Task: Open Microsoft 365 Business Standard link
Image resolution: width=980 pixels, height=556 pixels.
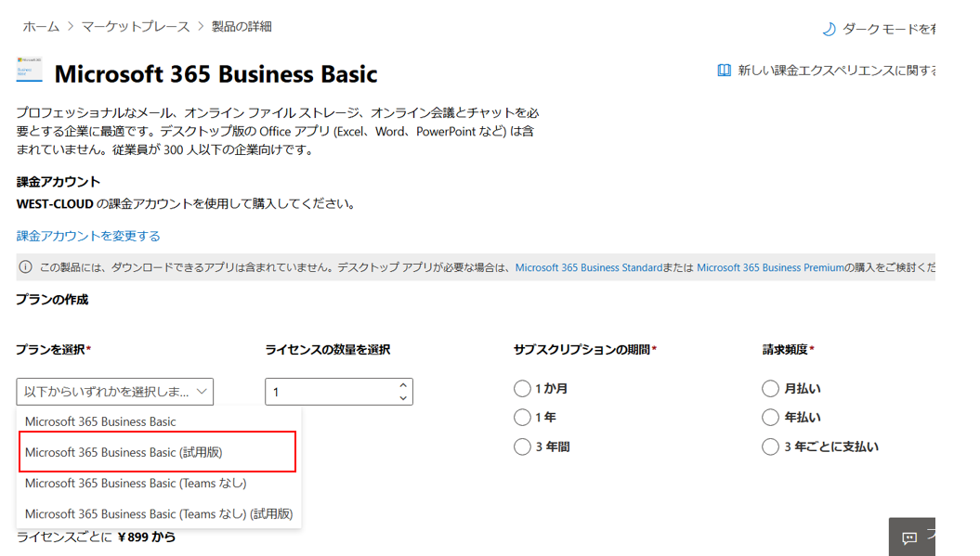Action: click(589, 267)
